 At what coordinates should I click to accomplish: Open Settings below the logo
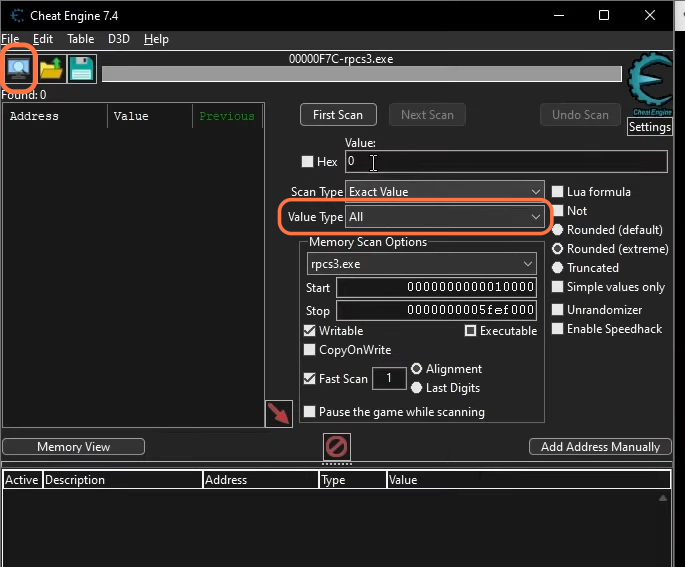(x=650, y=127)
